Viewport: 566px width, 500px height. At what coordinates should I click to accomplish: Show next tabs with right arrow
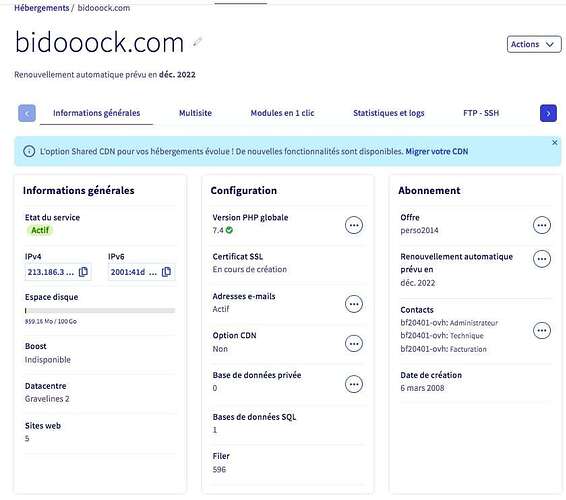[548, 113]
